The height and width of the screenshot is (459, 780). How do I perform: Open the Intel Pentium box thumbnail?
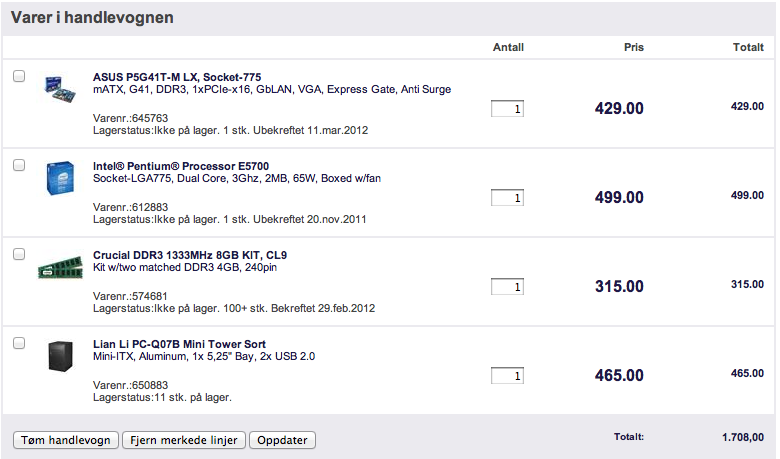(x=60, y=178)
